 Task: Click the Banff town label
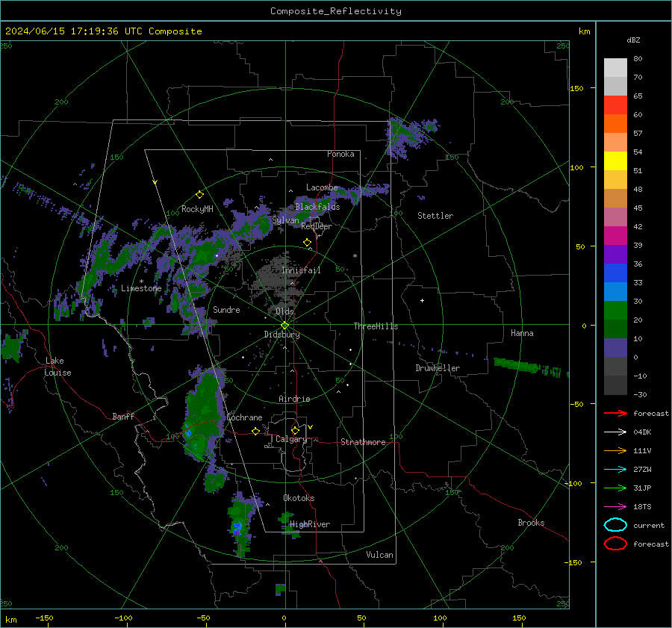pyautogui.click(x=123, y=416)
